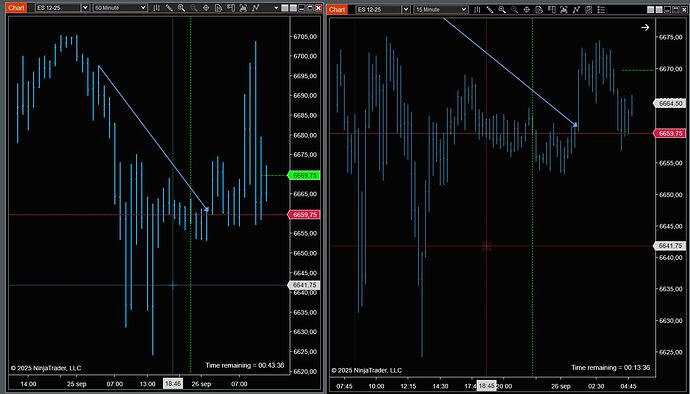
Task: Click red 6659,75 marker in 60 Minute chart
Action: [304, 214]
